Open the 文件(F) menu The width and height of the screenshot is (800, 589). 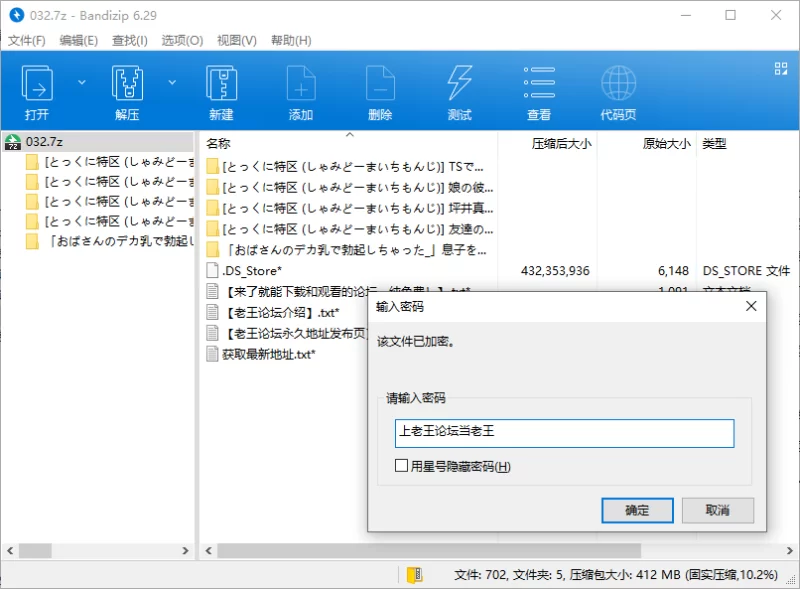pyautogui.click(x=27, y=40)
